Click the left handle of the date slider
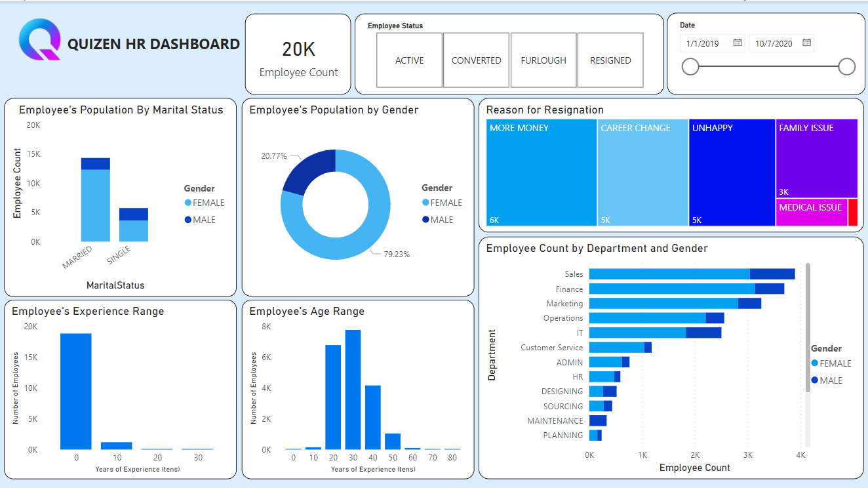 pyautogui.click(x=690, y=67)
